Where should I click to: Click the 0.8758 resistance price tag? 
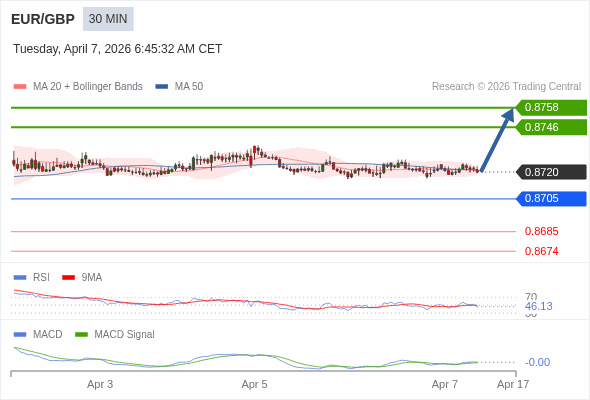[551, 108]
